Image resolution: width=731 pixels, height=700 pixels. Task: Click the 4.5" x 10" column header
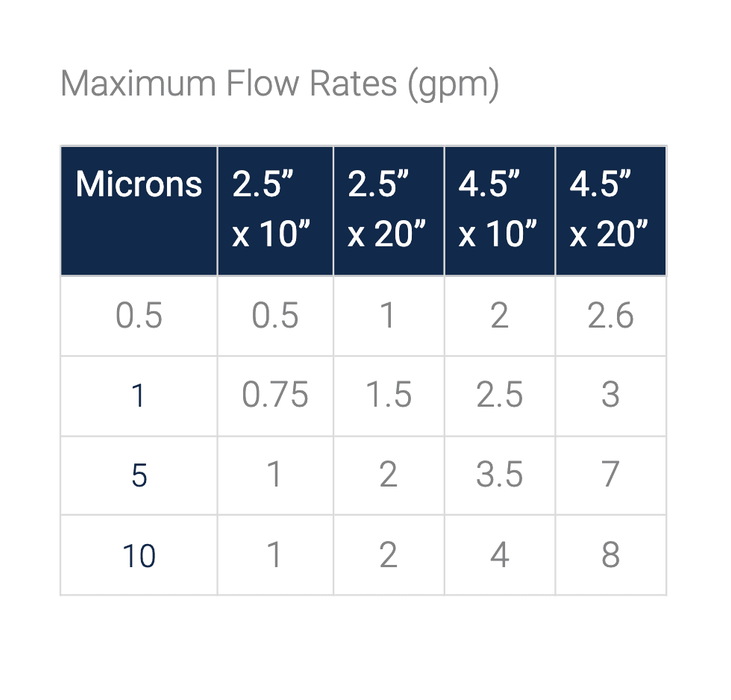pyautogui.click(x=498, y=210)
